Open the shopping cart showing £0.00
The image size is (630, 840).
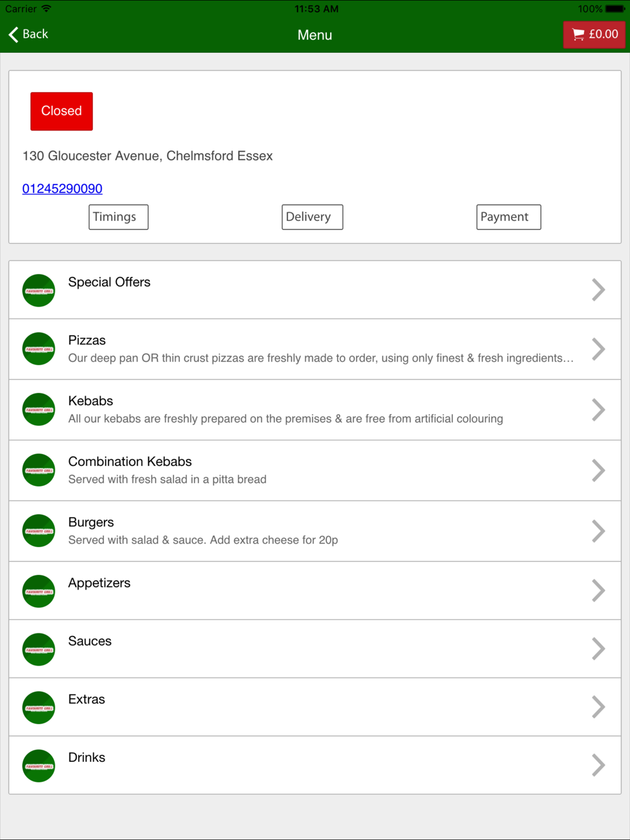(x=594, y=35)
